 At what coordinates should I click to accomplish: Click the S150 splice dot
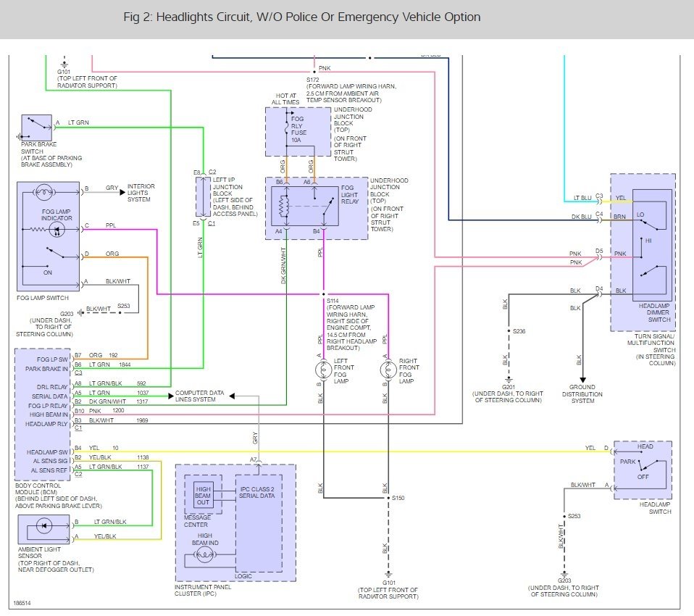tap(388, 498)
